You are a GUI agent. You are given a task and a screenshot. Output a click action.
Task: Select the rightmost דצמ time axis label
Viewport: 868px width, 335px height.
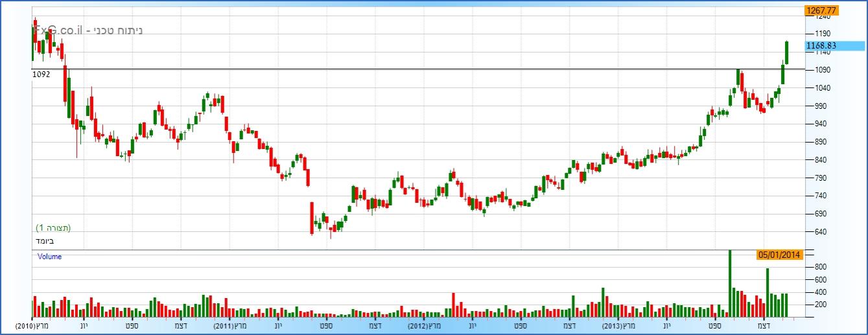(764, 326)
